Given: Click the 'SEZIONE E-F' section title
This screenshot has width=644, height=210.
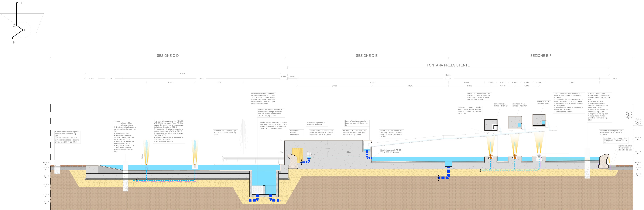Looking at the screenshot, I should pyautogui.click(x=541, y=55).
